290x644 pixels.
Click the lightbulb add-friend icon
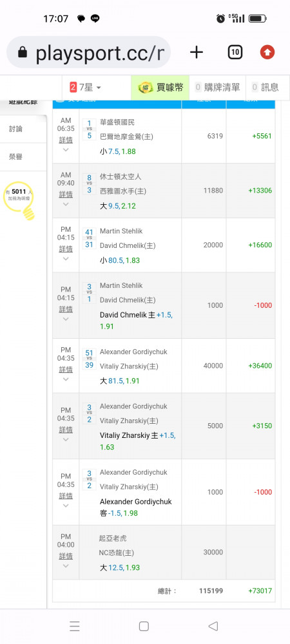click(19, 199)
